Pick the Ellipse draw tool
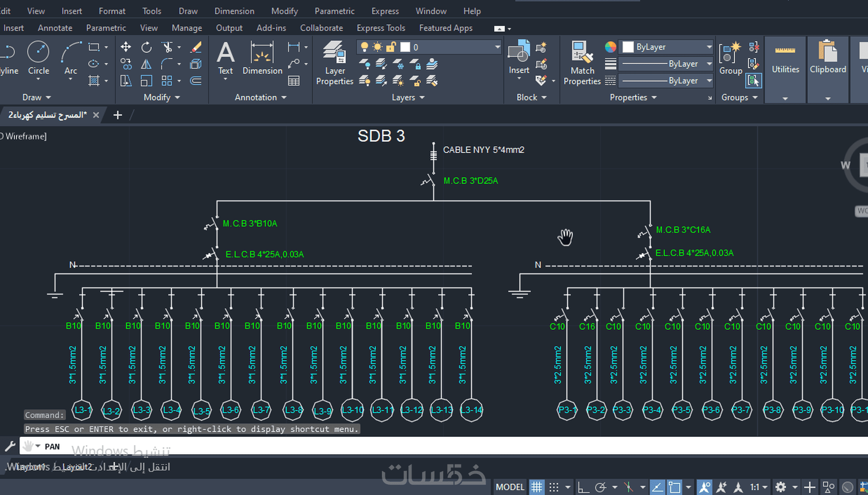This screenshot has height=495, width=868. tap(94, 64)
